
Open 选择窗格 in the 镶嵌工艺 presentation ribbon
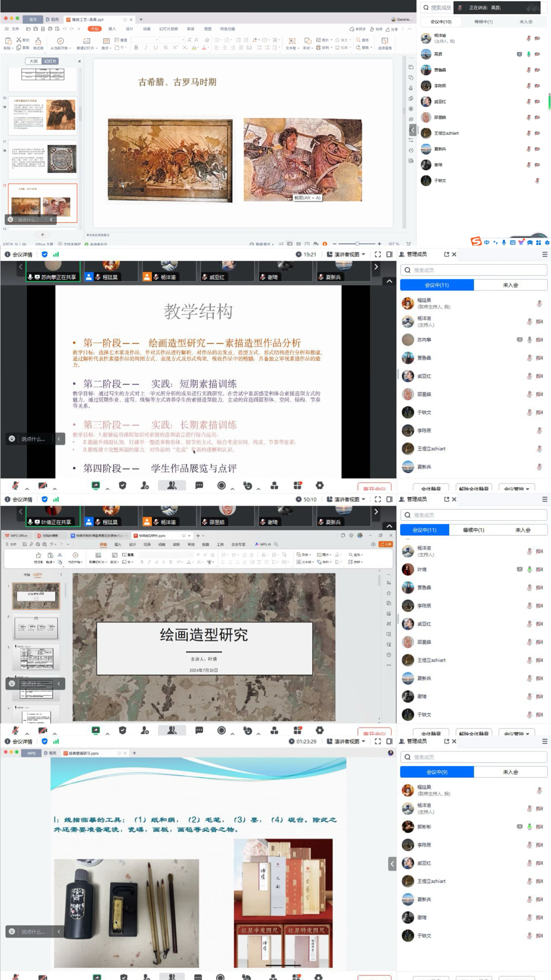(x=385, y=43)
